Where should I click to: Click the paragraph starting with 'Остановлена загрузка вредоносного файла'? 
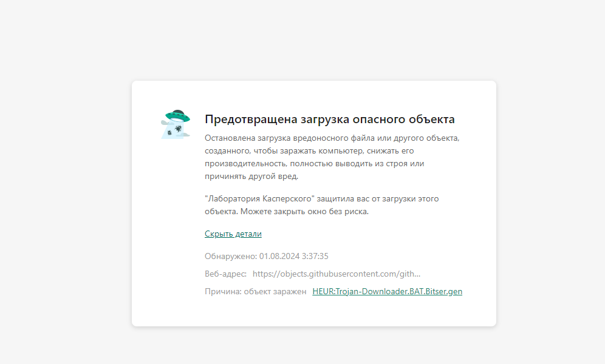[x=332, y=157]
